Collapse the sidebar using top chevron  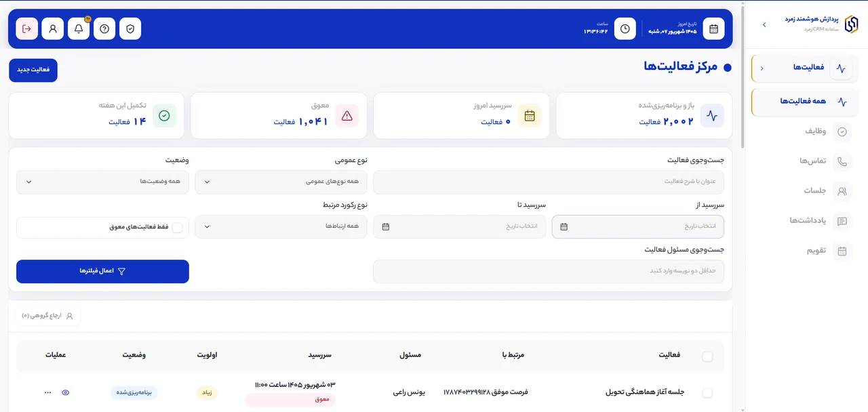pyautogui.click(x=764, y=24)
